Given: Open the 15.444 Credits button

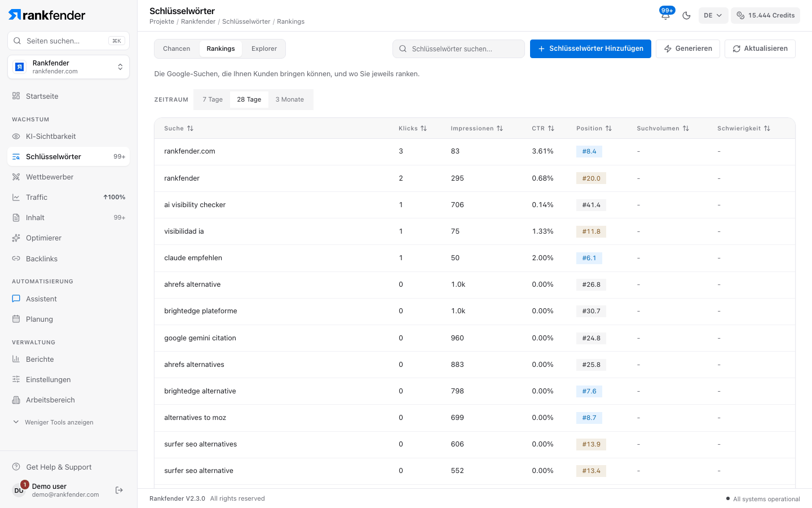Looking at the screenshot, I should (765, 15).
